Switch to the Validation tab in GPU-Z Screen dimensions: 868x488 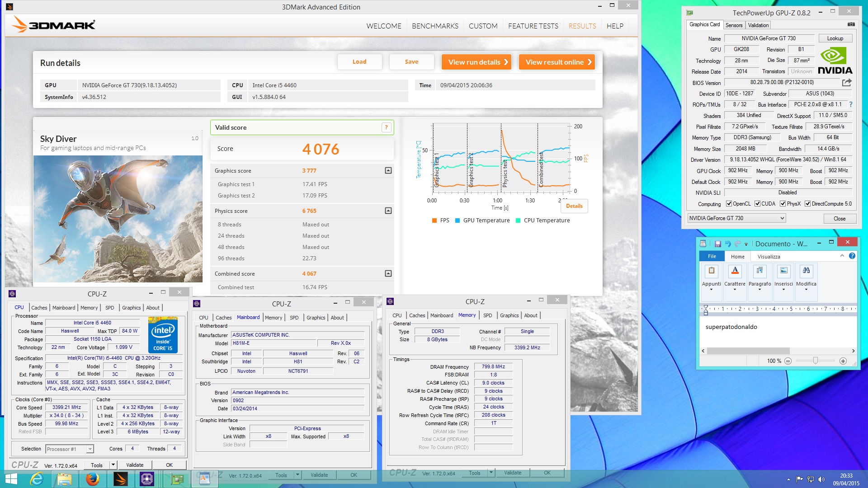758,25
